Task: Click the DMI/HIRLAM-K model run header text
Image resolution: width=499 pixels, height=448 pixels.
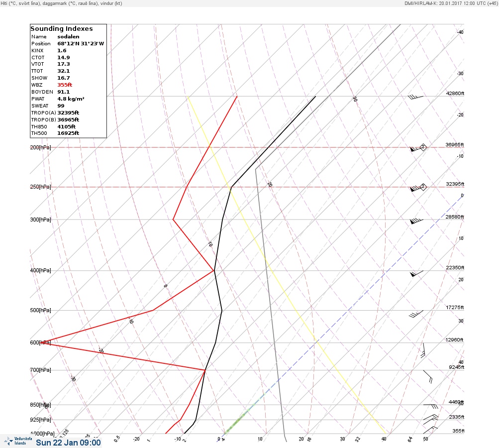Action: pos(451,3)
